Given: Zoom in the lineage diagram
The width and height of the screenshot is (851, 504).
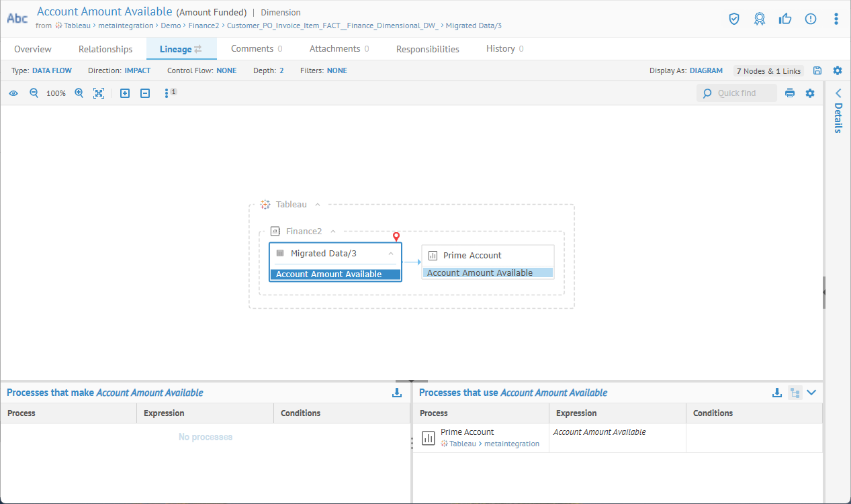Looking at the screenshot, I should 79,93.
